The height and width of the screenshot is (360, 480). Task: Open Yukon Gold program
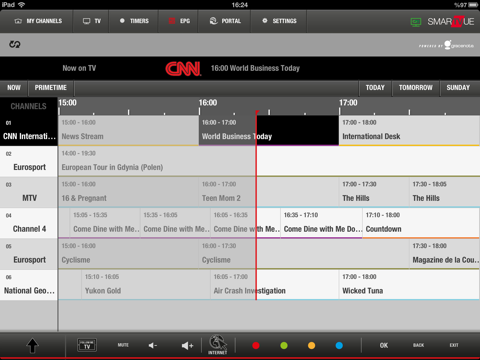point(146,285)
